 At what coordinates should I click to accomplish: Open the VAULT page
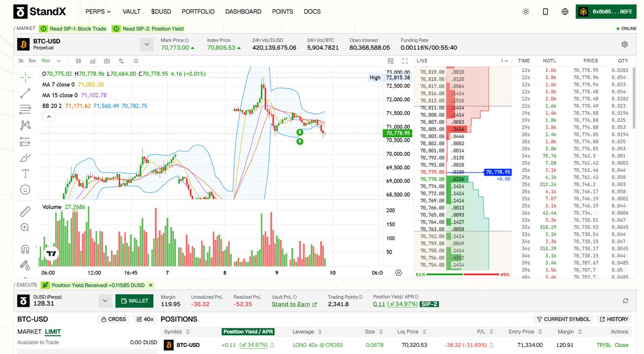[131, 11]
